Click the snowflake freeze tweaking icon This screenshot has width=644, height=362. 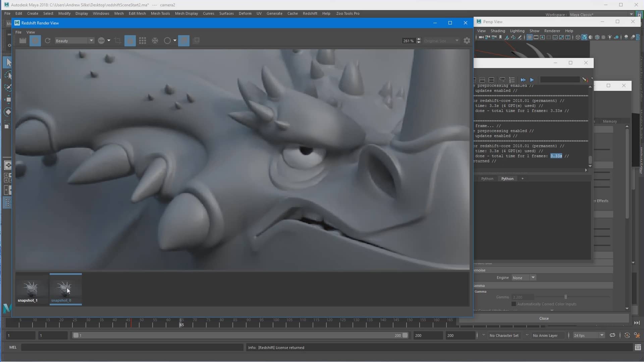coord(155,41)
